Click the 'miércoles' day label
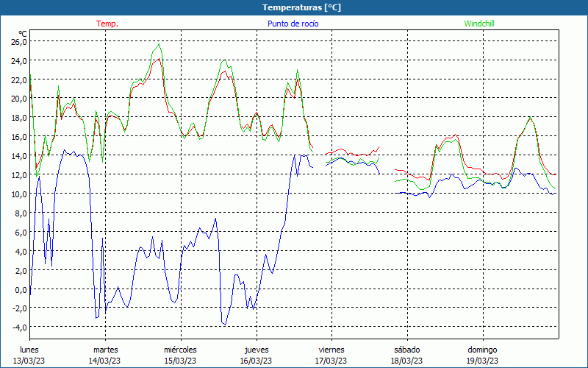The width and height of the screenshot is (588, 368). (180, 350)
